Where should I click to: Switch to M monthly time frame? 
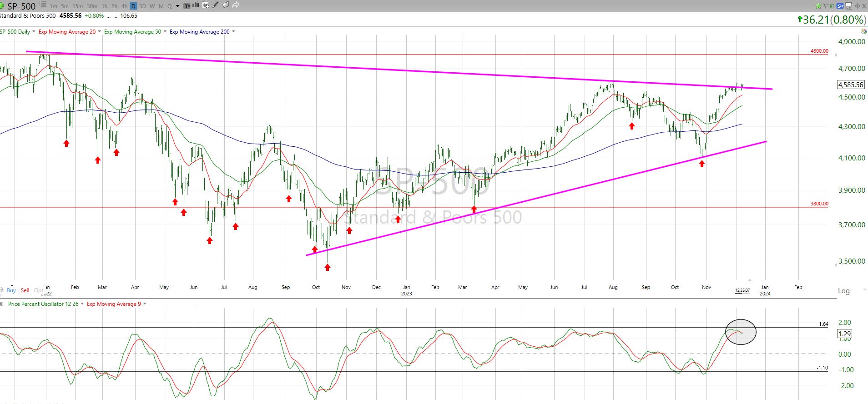click(161, 6)
